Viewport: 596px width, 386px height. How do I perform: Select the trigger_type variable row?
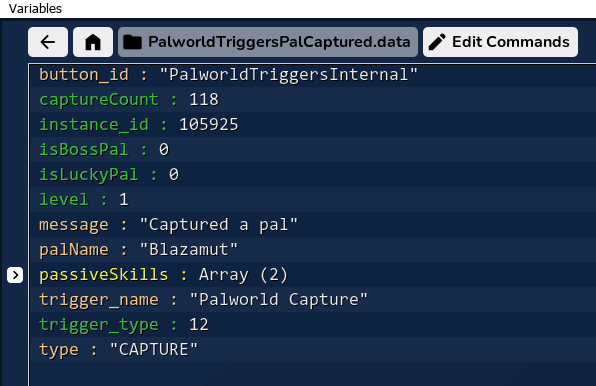[312, 325]
